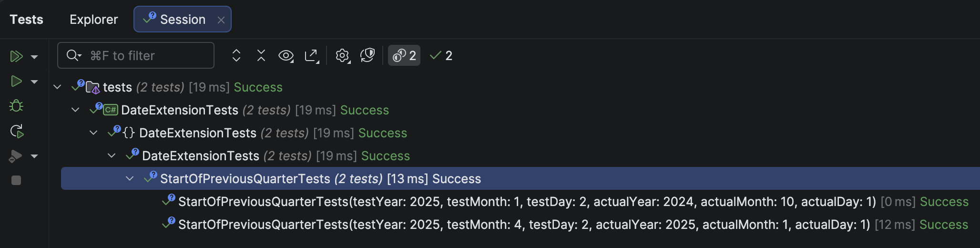Click the Run Selected Tests icon
980x248 pixels.
16,81
